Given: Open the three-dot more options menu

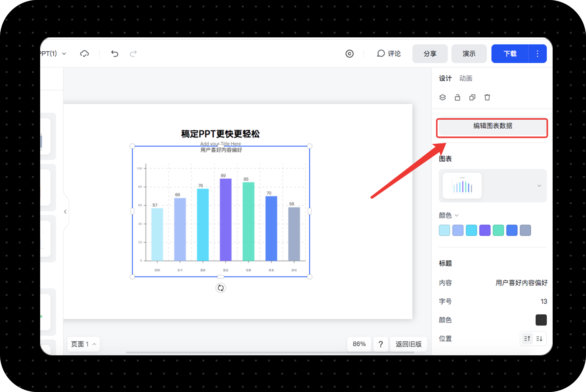Looking at the screenshot, I should pos(537,54).
